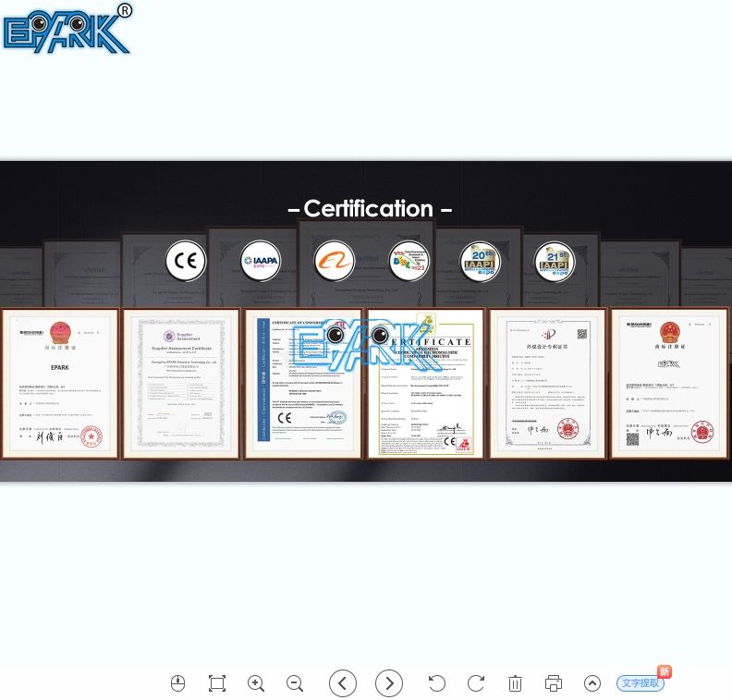Select the leftmost EPARK trademark certificate
The image size is (732, 700).
(x=60, y=384)
